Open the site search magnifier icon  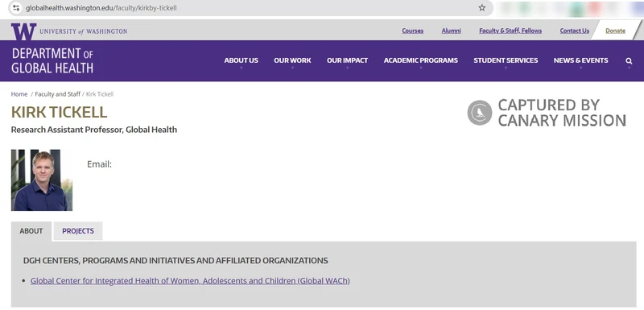pos(629,60)
